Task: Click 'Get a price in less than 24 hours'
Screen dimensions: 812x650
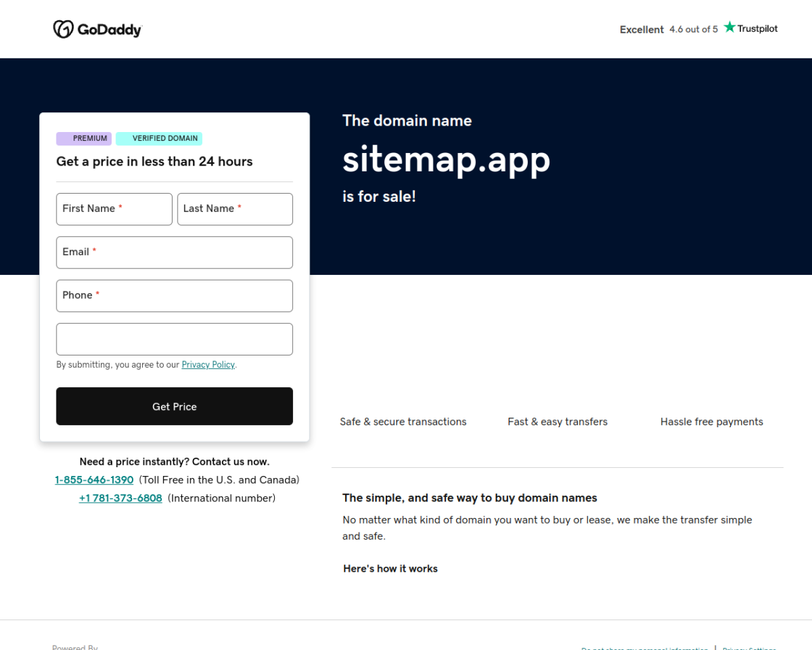Action: pyautogui.click(x=154, y=161)
